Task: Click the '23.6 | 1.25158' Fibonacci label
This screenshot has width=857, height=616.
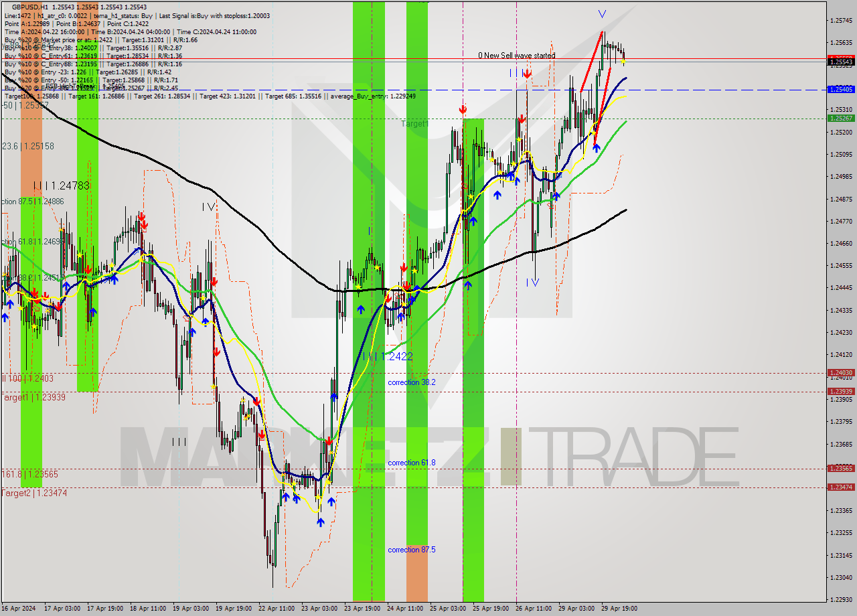Action: [x=27, y=146]
